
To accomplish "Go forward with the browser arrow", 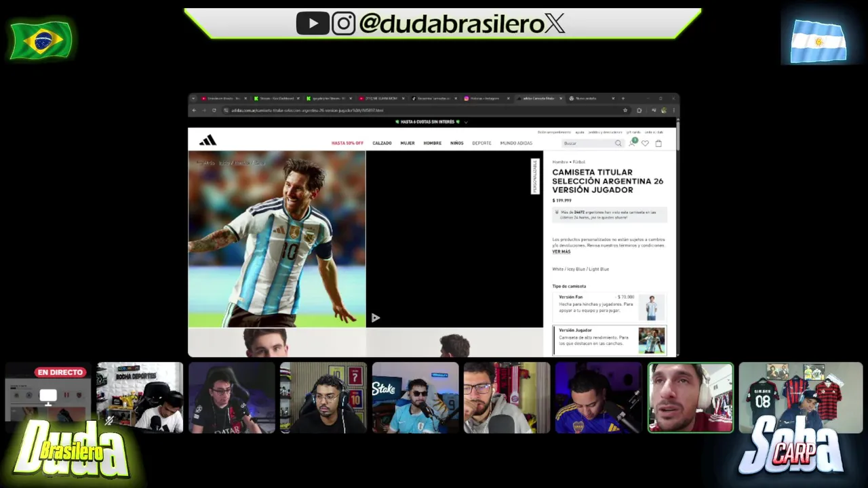I will 203,110.
